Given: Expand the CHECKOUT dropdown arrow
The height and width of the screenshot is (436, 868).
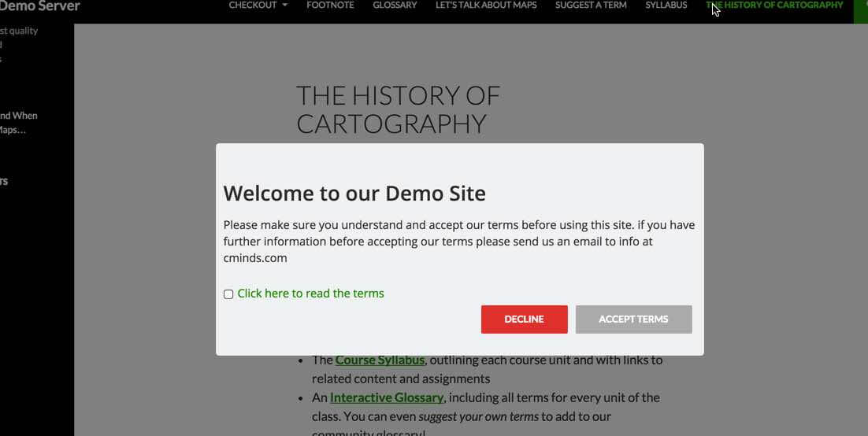Looking at the screenshot, I should [x=284, y=6].
